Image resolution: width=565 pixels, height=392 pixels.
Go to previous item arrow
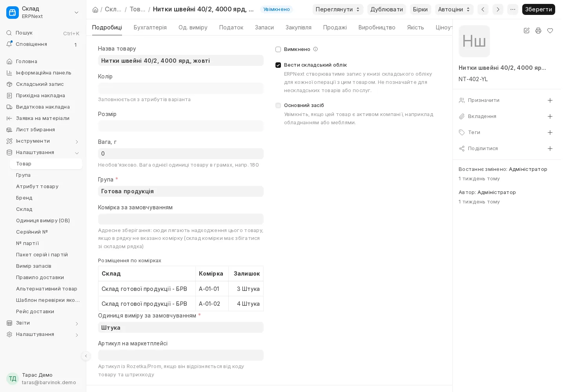pyautogui.click(x=483, y=9)
